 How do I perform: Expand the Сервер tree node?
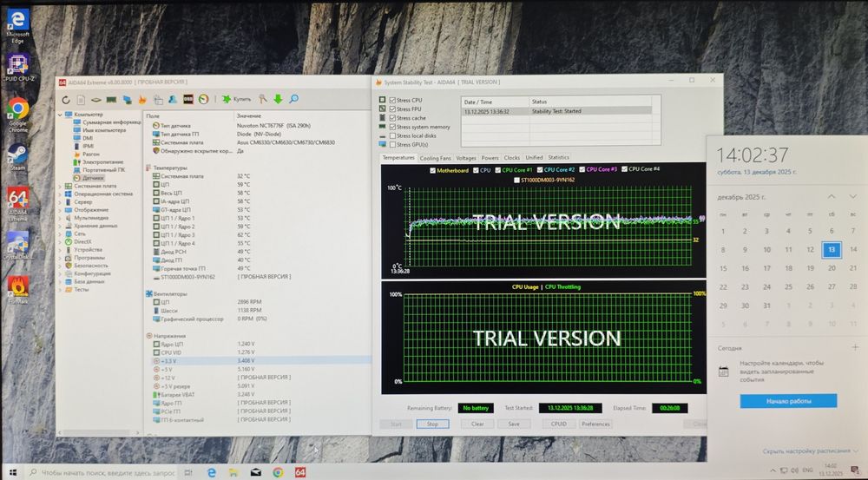coord(61,202)
